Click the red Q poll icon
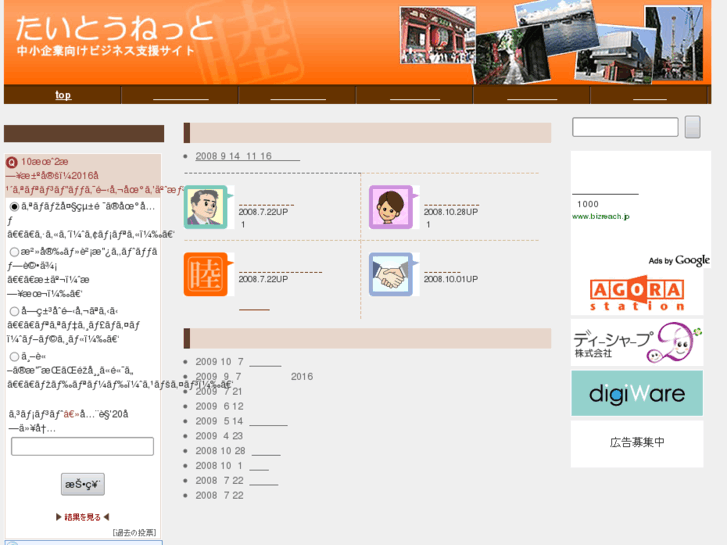Screen dimensions: 727x545 click(x=12, y=162)
